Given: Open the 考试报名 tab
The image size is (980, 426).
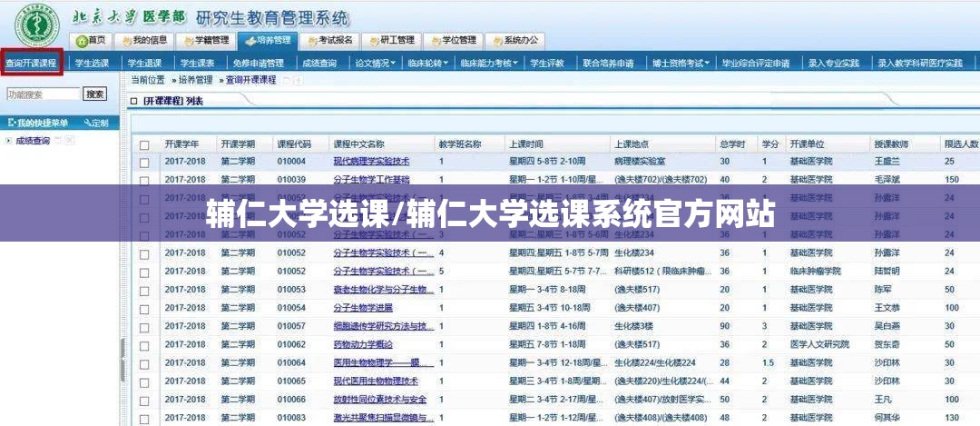Looking at the screenshot, I should 328,41.
